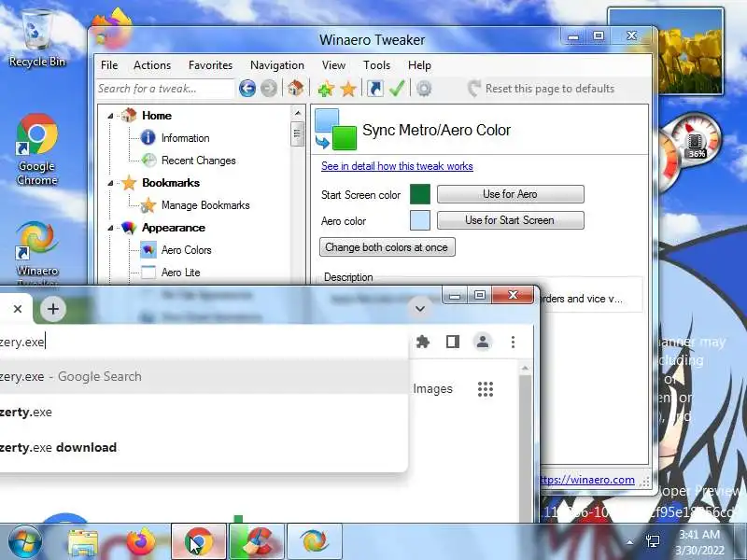This screenshot has height=560, width=747.
Task: Choose zery.exe - Google Search suggestion
Action: point(204,377)
